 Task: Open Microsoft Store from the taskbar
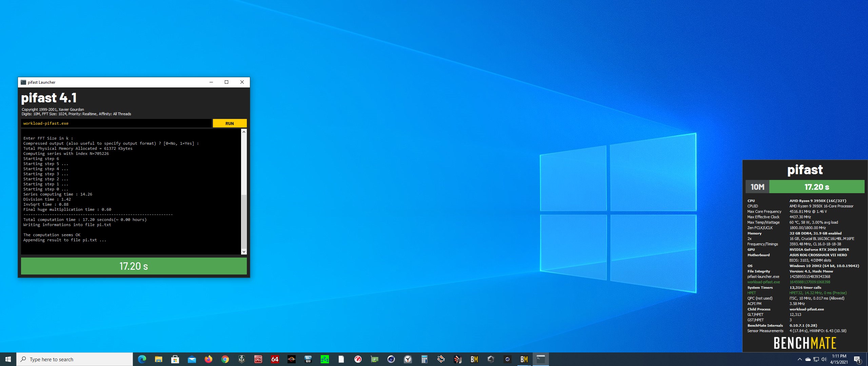click(x=175, y=359)
